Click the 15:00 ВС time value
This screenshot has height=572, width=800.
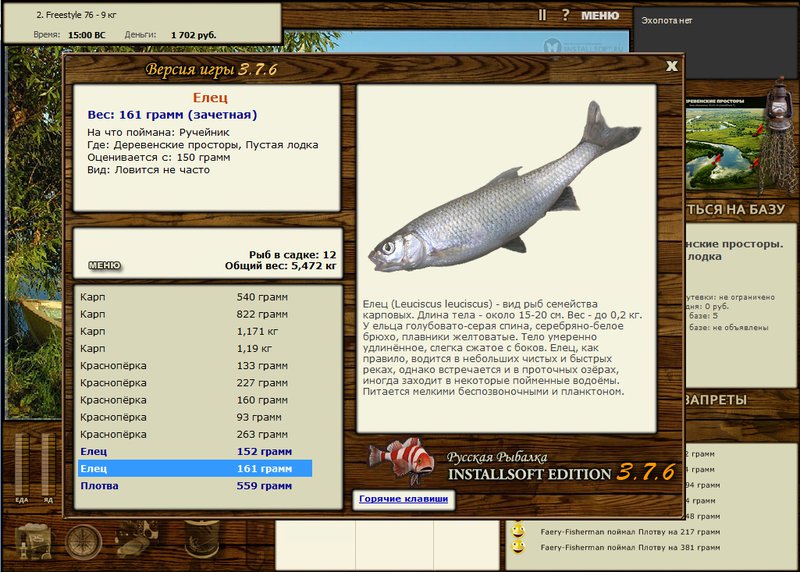point(87,35)
